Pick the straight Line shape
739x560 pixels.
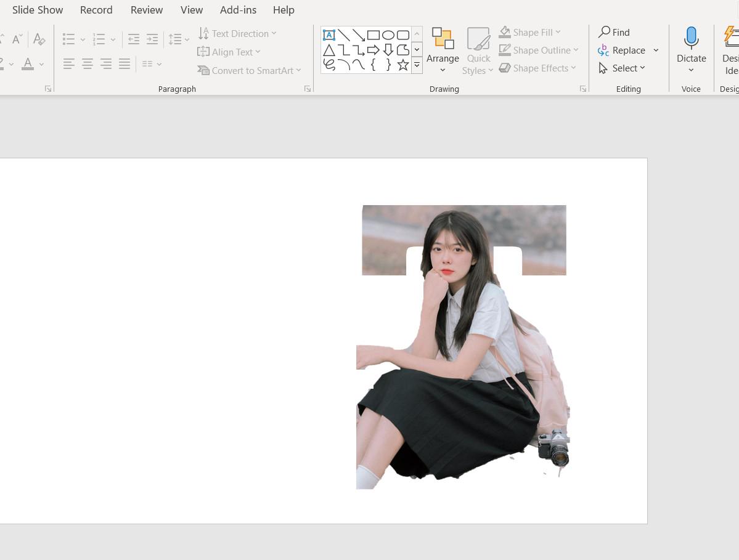click(x=343, y=35)
